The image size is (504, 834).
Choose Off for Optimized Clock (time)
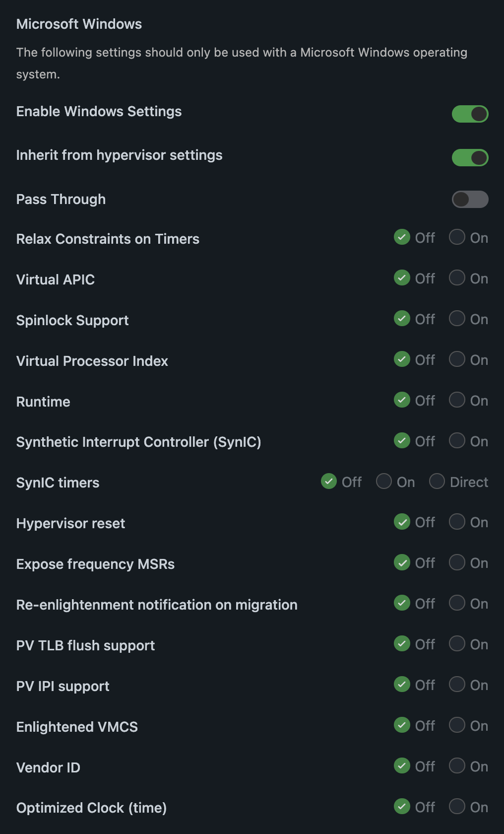402,807
